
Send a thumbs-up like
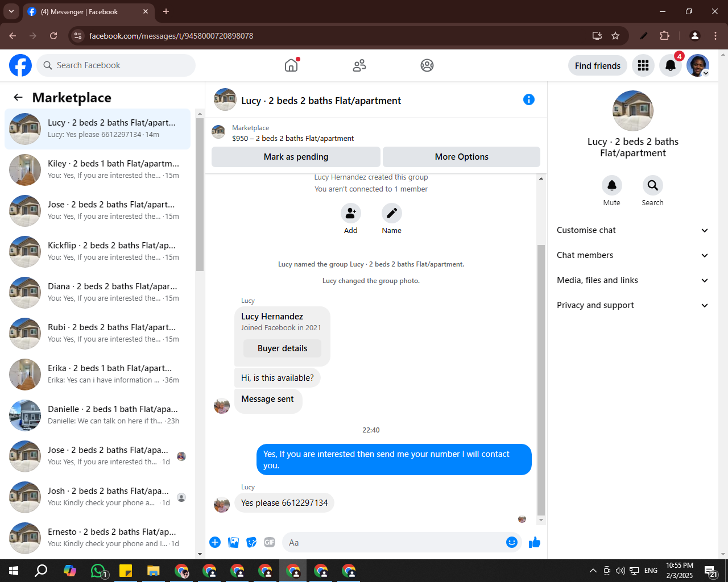[x=535, y=542]
